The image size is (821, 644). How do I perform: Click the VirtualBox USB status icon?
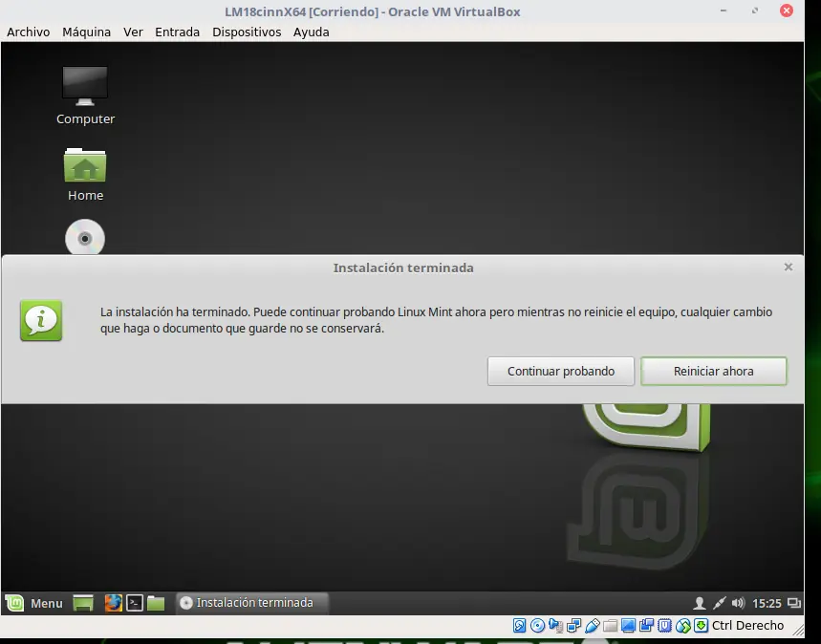pos(593,626)
